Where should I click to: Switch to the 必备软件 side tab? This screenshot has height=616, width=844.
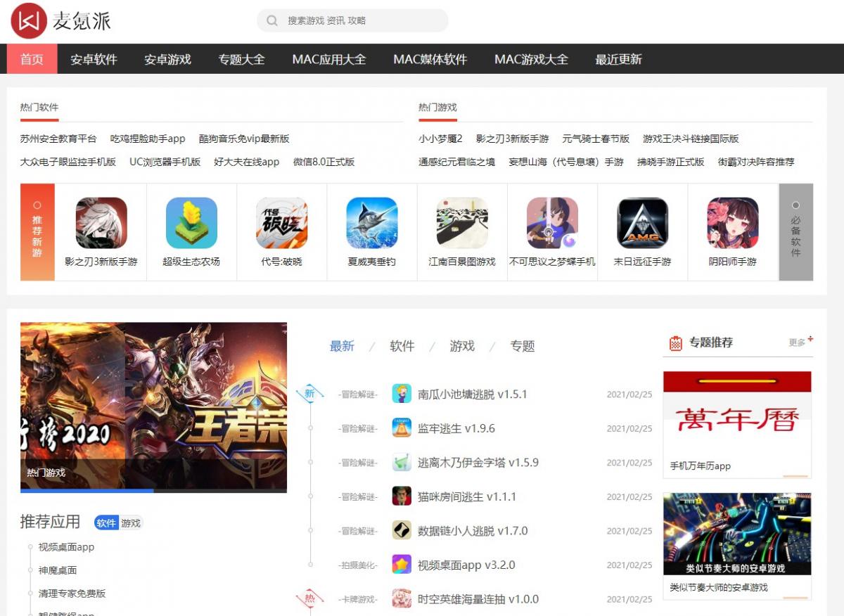click(x=795, y=232)
